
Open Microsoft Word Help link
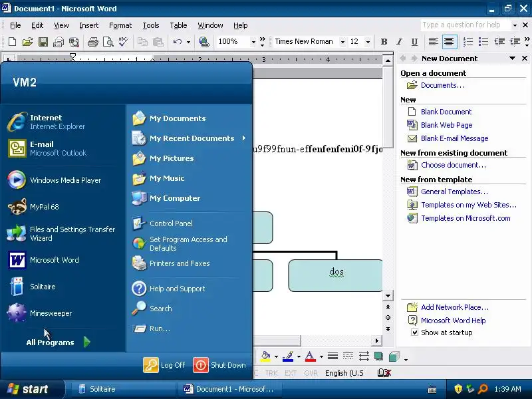454,321
